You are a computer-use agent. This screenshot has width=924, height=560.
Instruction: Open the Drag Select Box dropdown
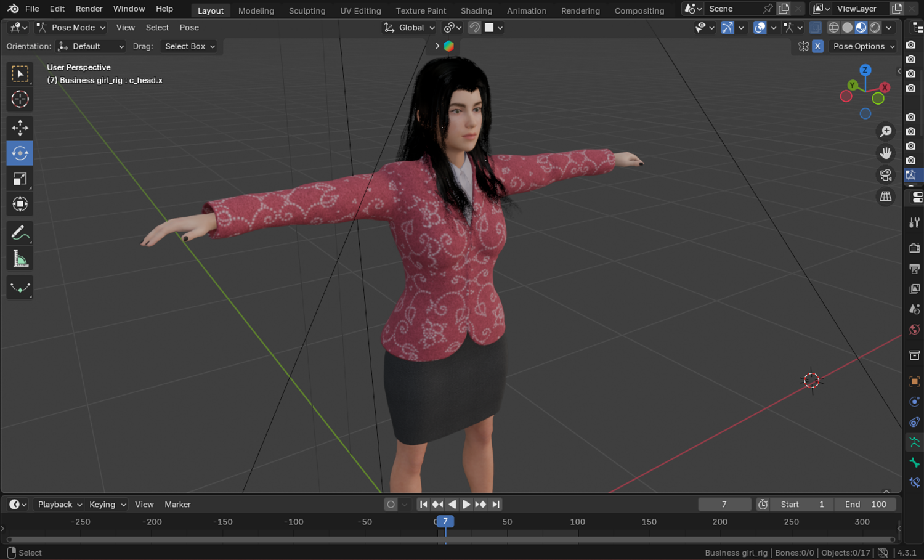click(x=189, y=46)
